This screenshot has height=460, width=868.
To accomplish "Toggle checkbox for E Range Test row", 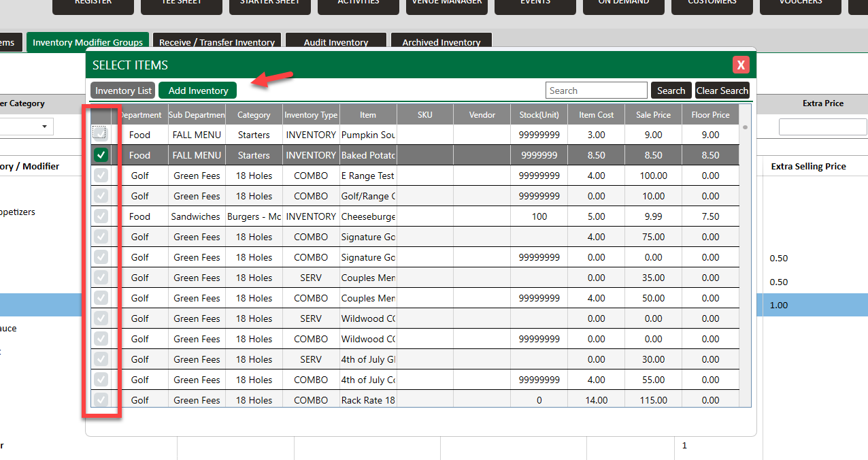I will pos(101,176).
